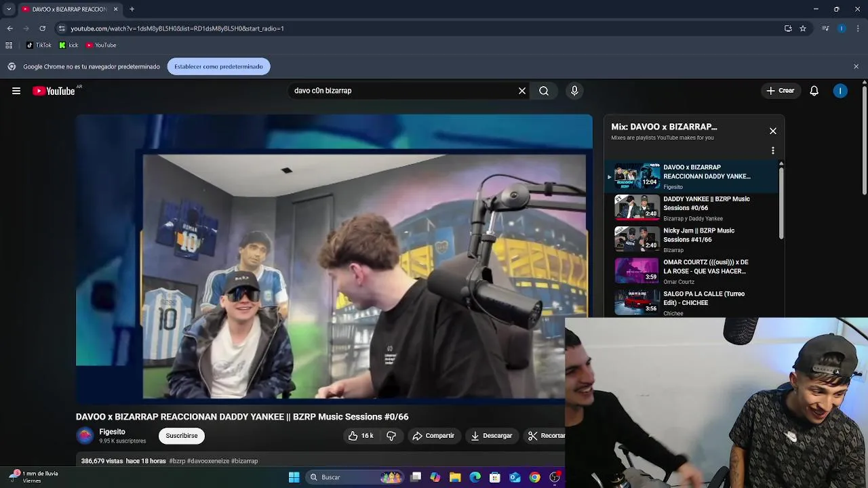Click the #bzrp hashtag

pos(177,461)
